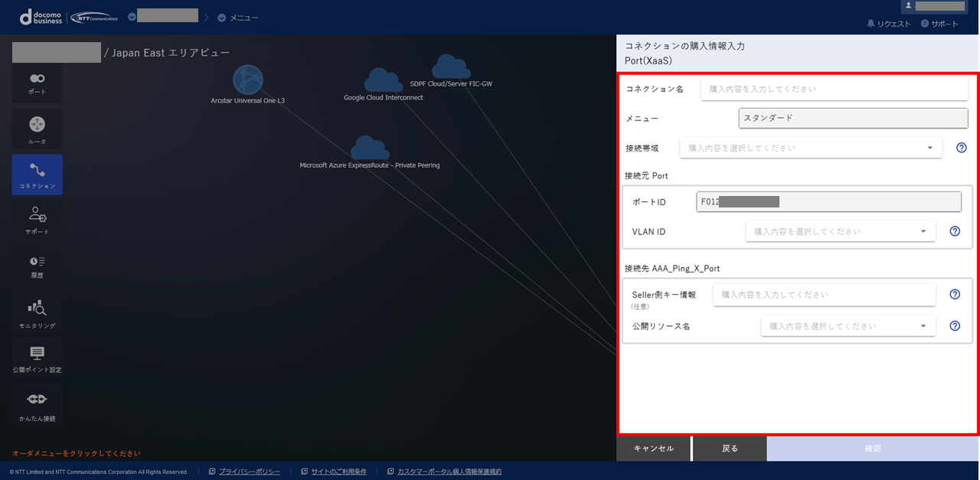The width and height of the screenshot is (980, 480).
Task: Click the 戻る button
Action: pyautogui.click(x=730, y=449)
